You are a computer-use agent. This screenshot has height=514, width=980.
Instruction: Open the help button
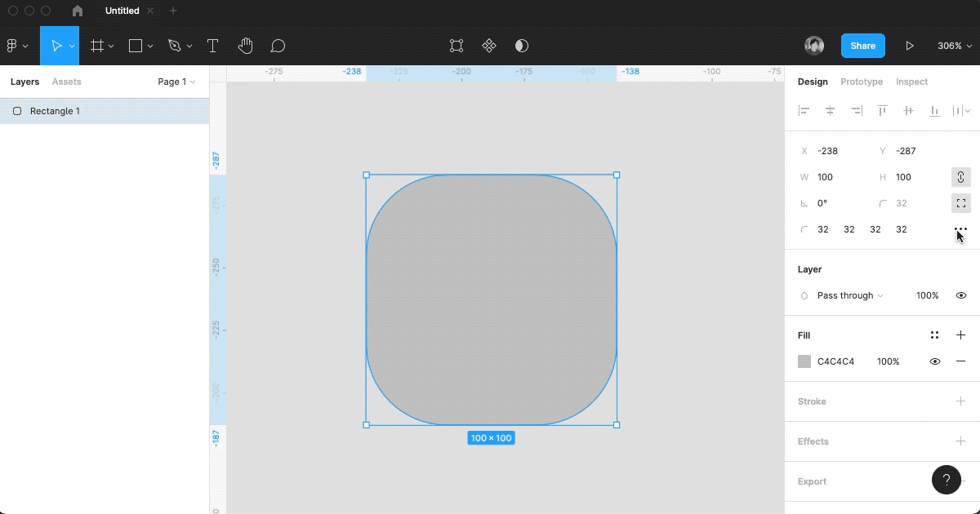[x=947, y=480]
